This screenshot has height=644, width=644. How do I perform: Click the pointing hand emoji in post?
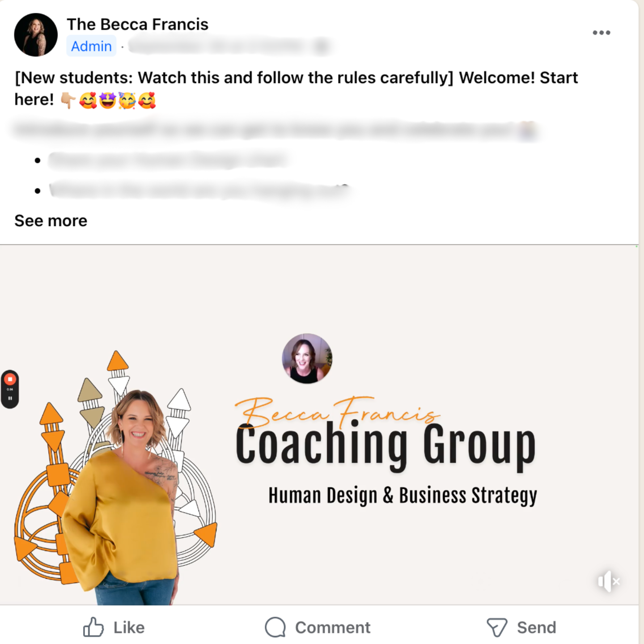coord(68,101)
